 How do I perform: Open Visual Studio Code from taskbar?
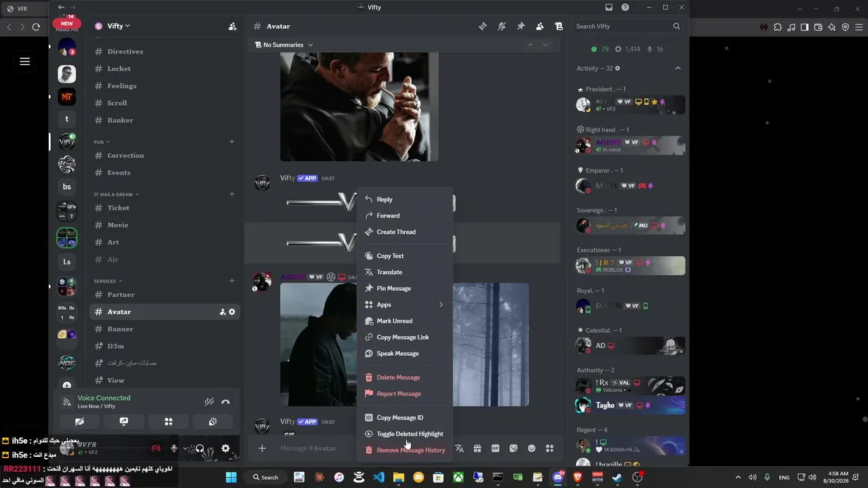pos(378,477)
